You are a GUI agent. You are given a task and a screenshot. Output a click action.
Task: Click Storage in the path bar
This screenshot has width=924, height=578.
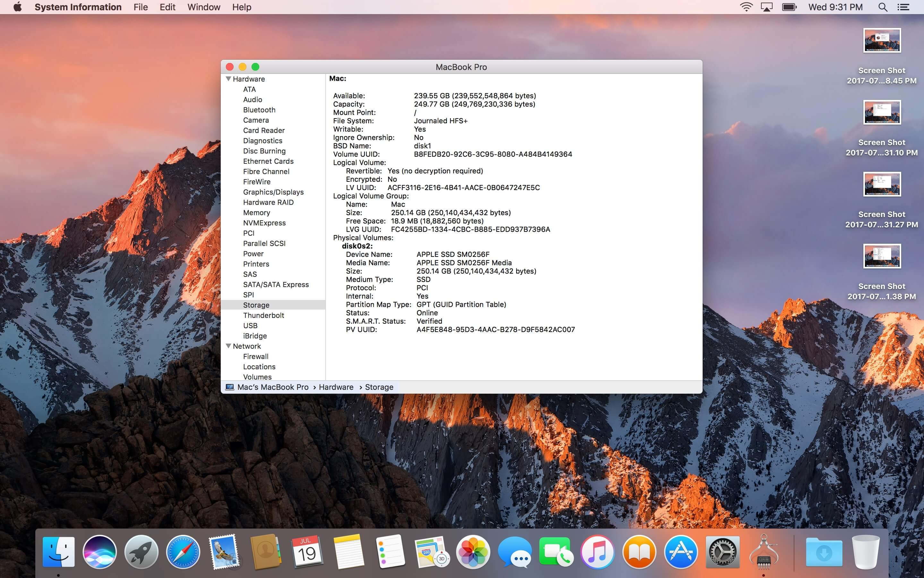(x=379, y=387)
